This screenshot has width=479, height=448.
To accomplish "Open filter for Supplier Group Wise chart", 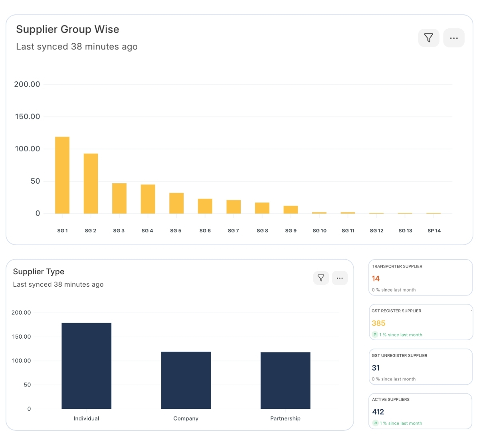I will [428, 38].
